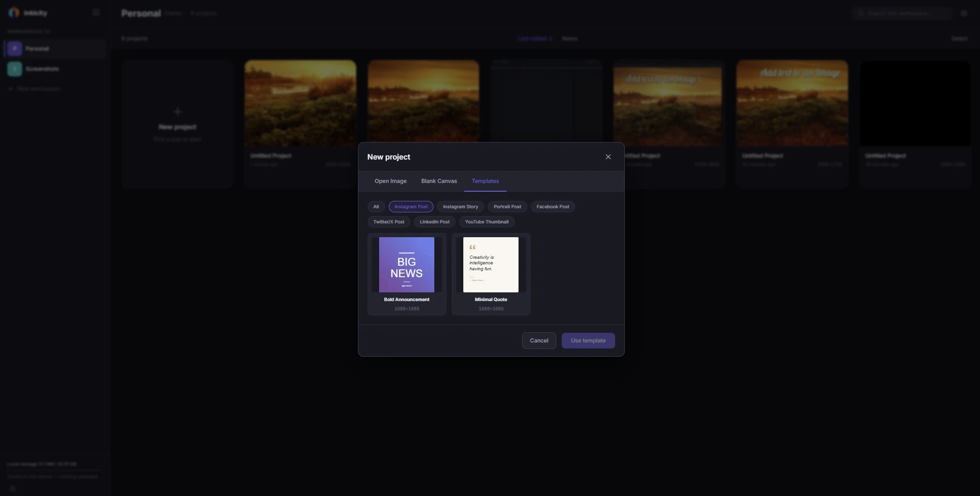Click the icon at sidebar bottom
980x496 pixels.
pos(13,489)
